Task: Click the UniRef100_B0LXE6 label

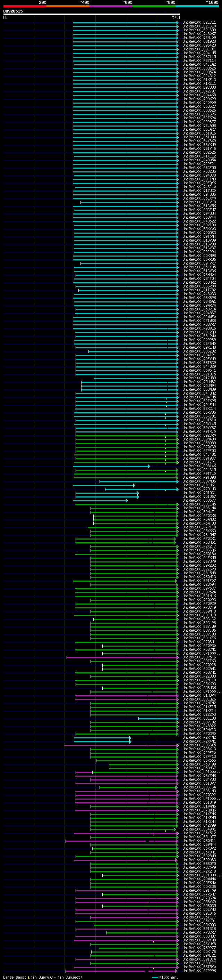Action: pos(199,638)
